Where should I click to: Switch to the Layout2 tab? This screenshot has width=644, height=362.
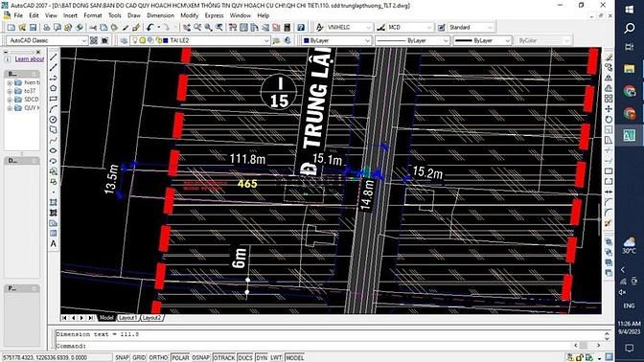pos(152,318)
